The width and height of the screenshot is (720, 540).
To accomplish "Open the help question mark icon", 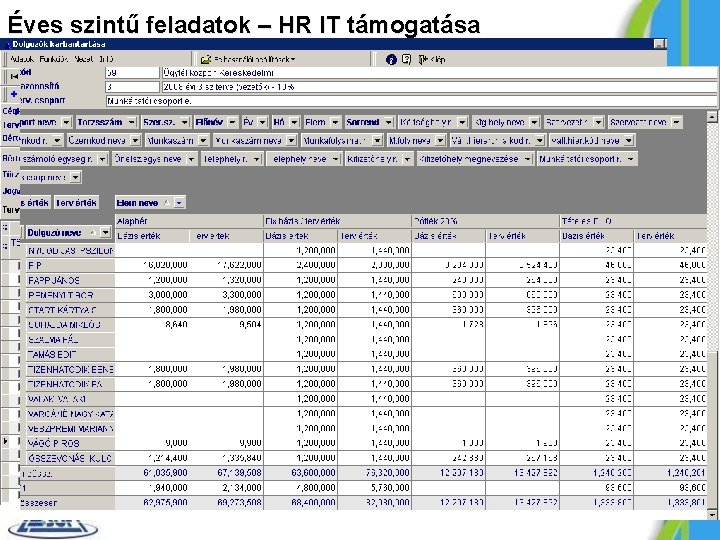I will (x=406, y=59).
